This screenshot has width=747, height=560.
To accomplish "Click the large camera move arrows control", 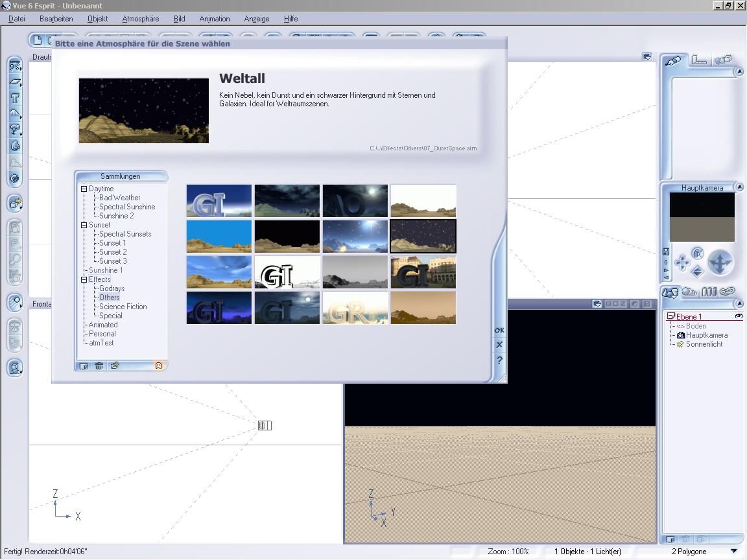I will 720,262.
